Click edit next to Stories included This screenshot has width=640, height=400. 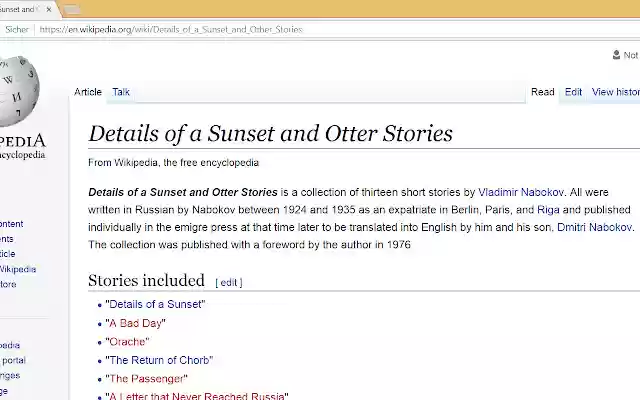[x=229, y=283]
